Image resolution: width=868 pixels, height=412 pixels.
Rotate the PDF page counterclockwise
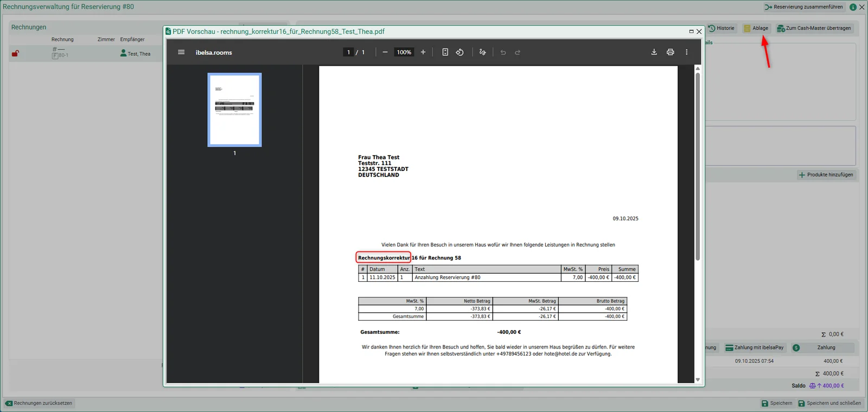click(459, 52)
